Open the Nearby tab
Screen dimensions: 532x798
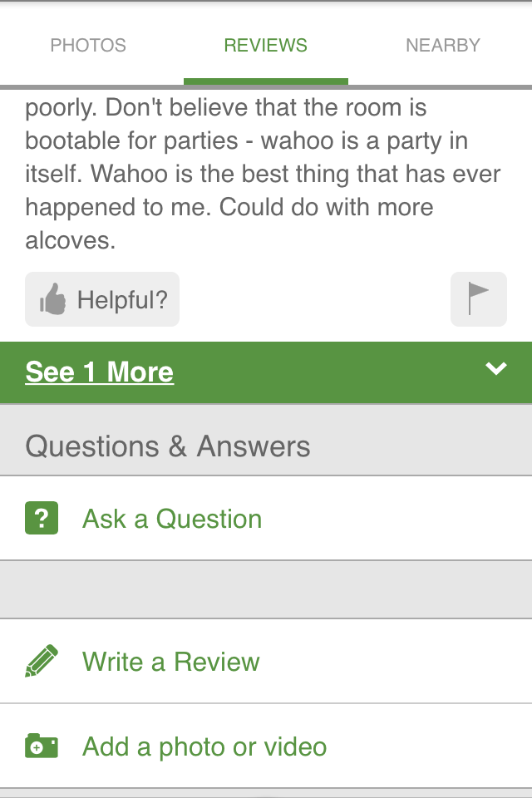pyautogui.click(x=443, y=45)
